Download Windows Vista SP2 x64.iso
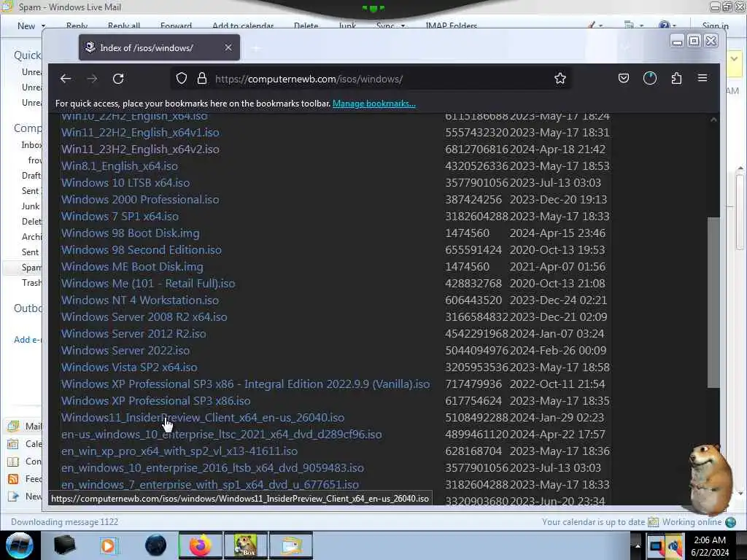Image resolution: width=747 pixels, height=560 pixels. (x=129, y=367)
